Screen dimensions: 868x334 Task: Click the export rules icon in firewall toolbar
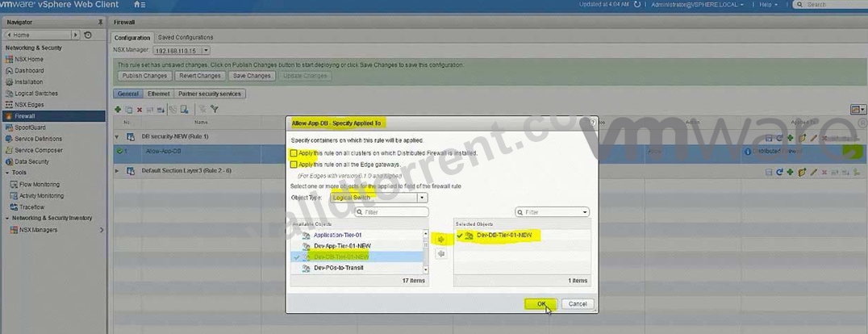click(185, 110)
